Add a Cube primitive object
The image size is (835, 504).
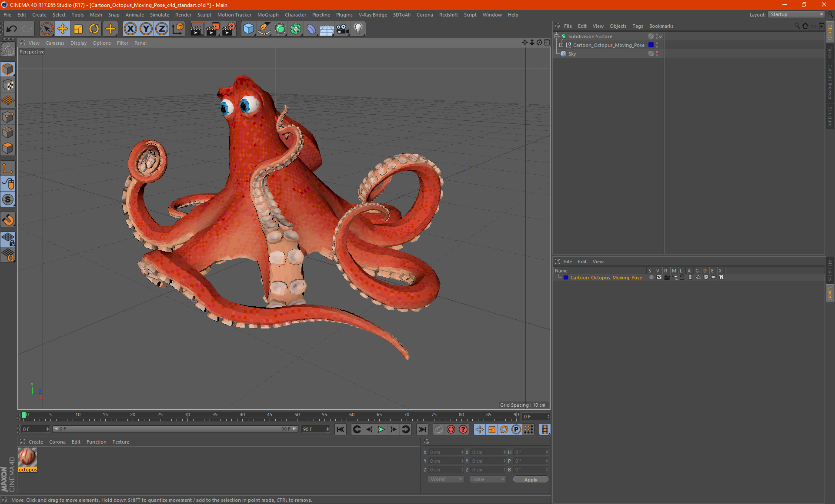point(248,29)
